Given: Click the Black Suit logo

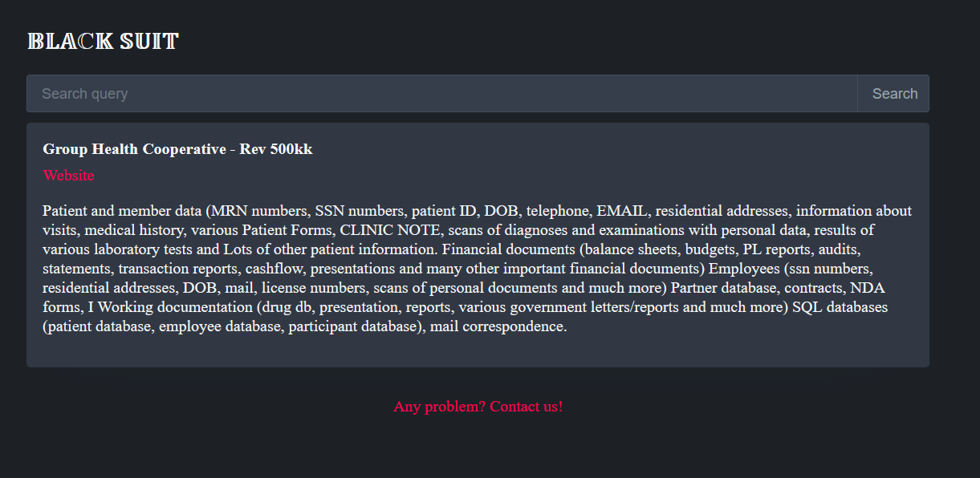Looking at the screenshot, I should pyautogui.click(x=103, y=42).
